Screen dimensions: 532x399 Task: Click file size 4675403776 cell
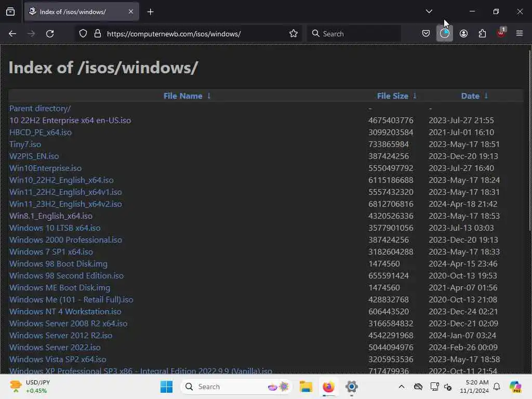click(x=391, y=121)
